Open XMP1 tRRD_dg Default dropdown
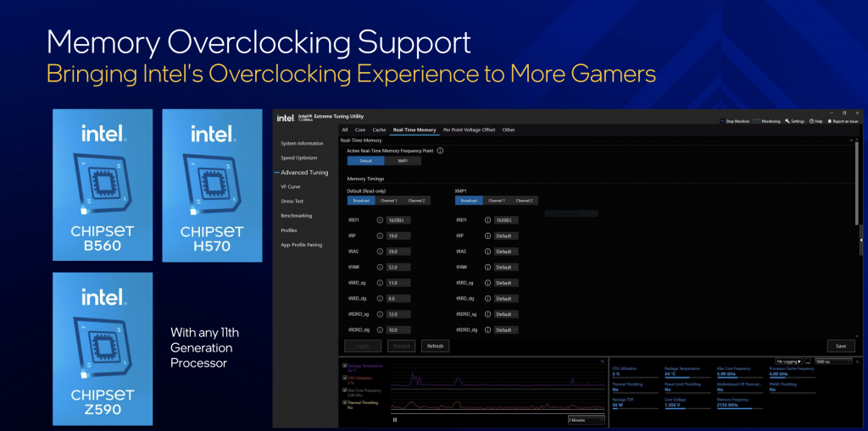Image resolution: width=868 pixels, height=431 pixels. (x=507, y=298)
